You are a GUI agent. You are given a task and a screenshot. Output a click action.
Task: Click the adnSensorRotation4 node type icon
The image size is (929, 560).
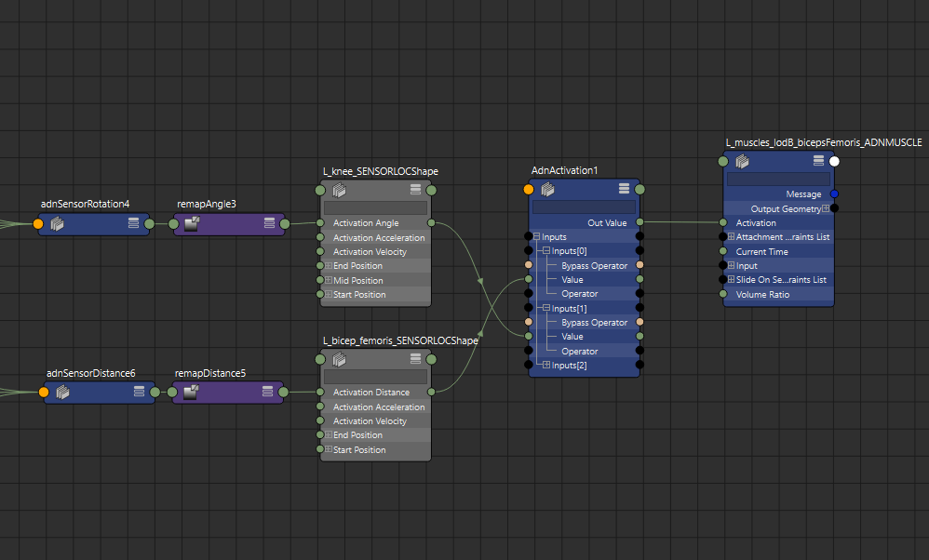57,223
